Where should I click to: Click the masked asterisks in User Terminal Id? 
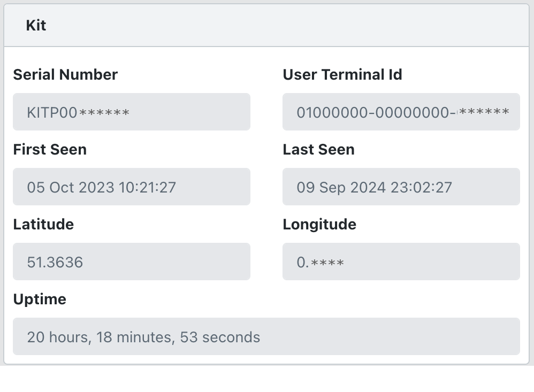(484, 113)
